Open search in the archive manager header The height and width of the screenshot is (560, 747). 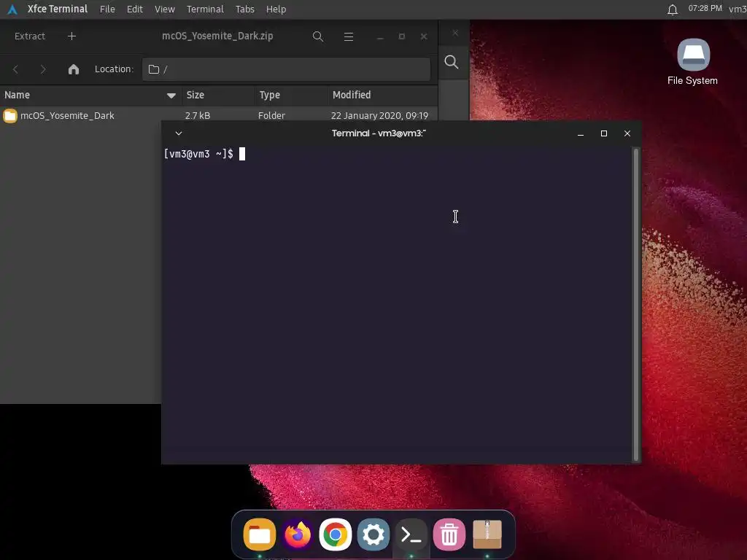318,36
